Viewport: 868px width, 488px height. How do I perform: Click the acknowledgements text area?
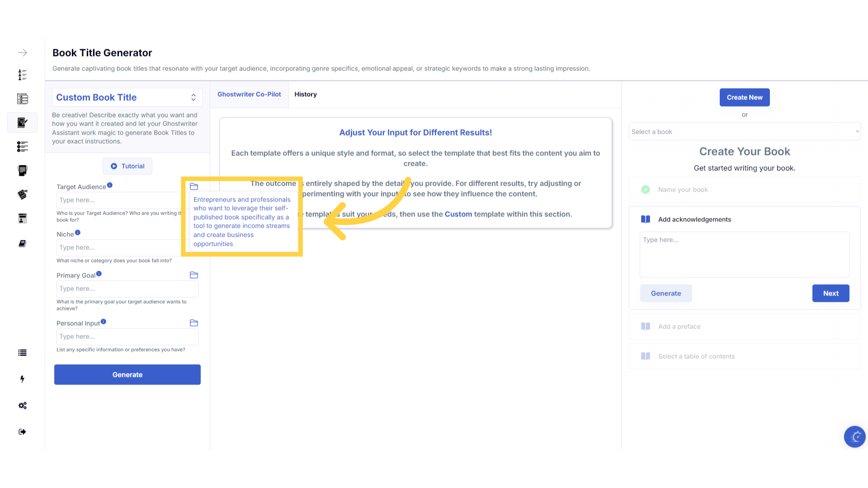coord(744,254)
